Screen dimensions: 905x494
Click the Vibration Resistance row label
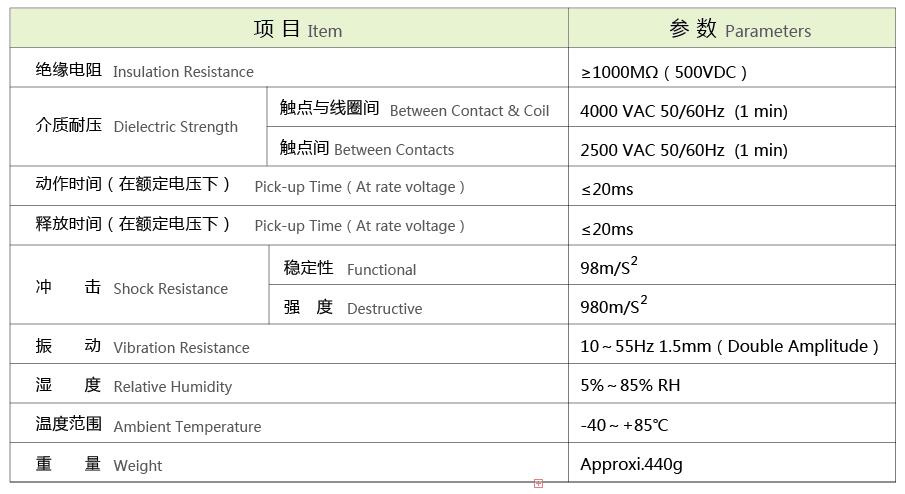(142, 347)
